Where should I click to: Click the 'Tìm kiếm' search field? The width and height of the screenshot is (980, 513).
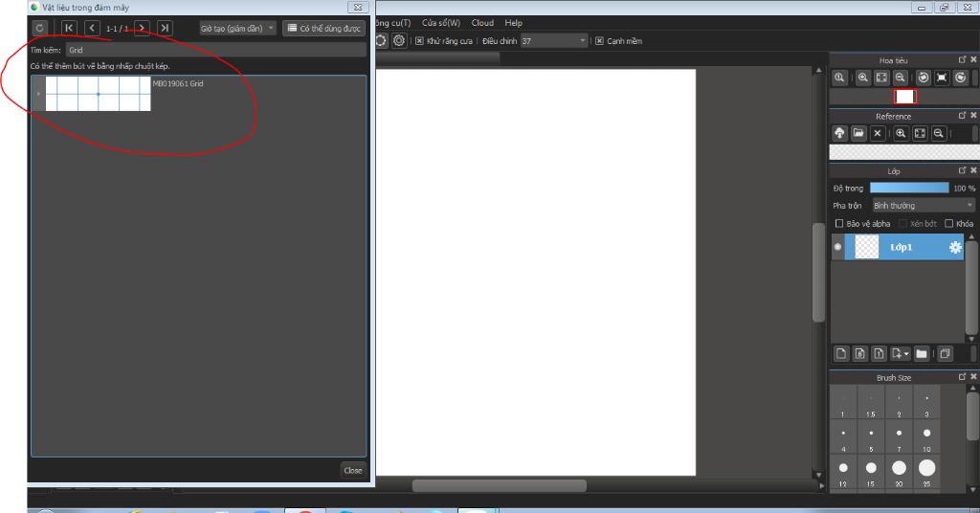pyautogui.click(x=215, y=50)
